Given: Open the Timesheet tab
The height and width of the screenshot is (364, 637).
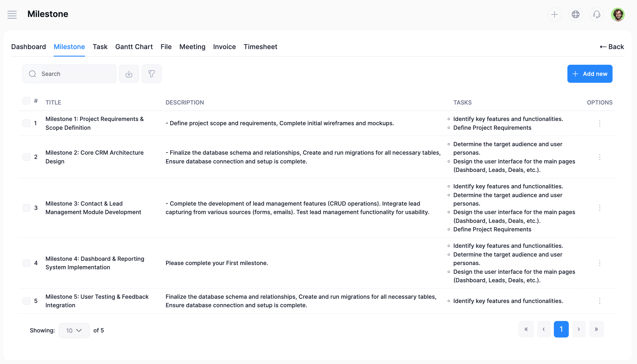Looking at the screenshot, I should [x=260, y=47].
